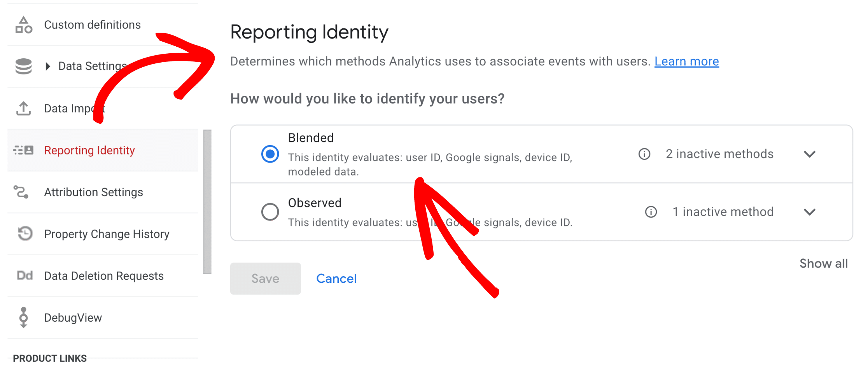
Task: Expand the Observed inactive method chevron
Action: tap(810, 212)
